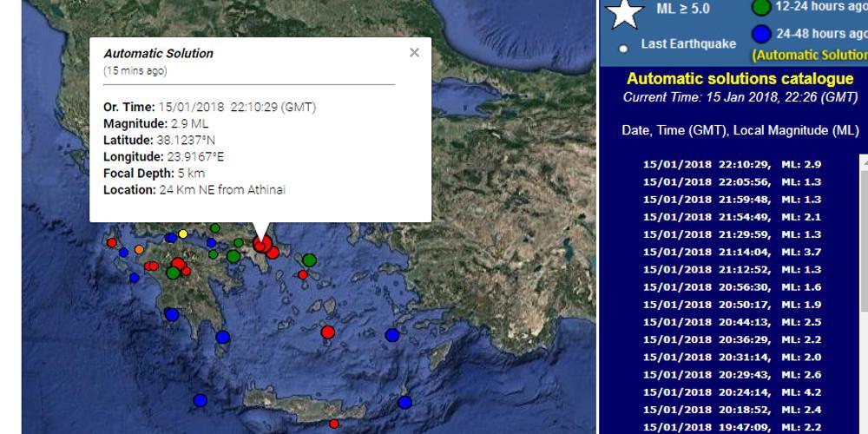Select catalogue entry 20:36:29, ML: 2.2

point(732,340)
